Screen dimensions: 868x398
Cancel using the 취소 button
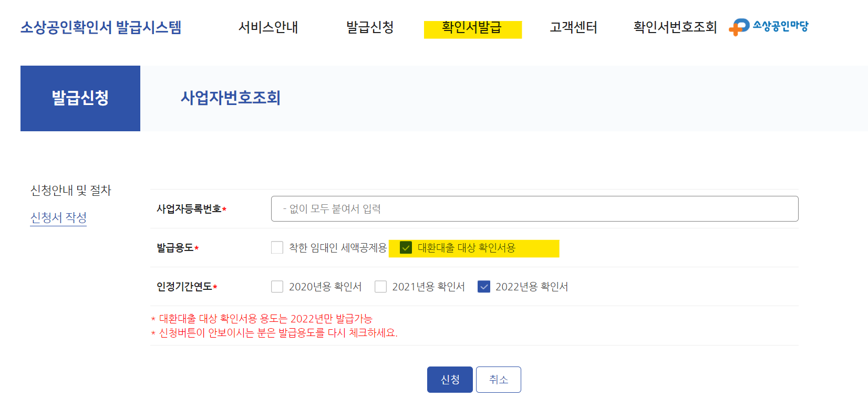(498, 379)
